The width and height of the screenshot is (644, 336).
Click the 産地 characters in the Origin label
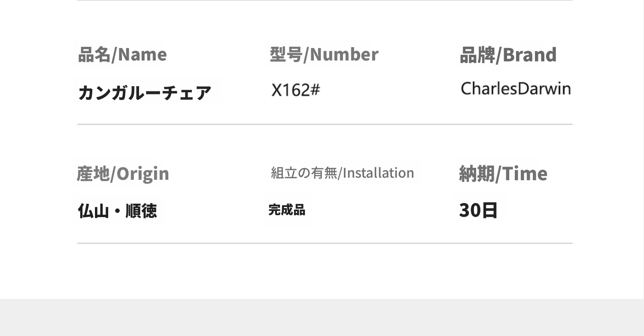(x=93, y=173)
